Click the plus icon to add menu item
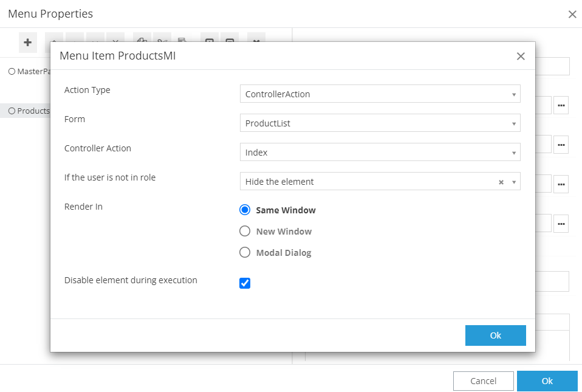 click(x=27, y=43)
